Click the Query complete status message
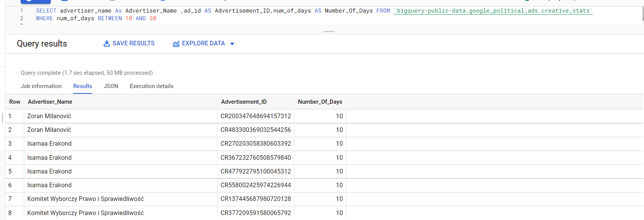Viewport: 644px width, 220px height. click(x=87, y=73)
